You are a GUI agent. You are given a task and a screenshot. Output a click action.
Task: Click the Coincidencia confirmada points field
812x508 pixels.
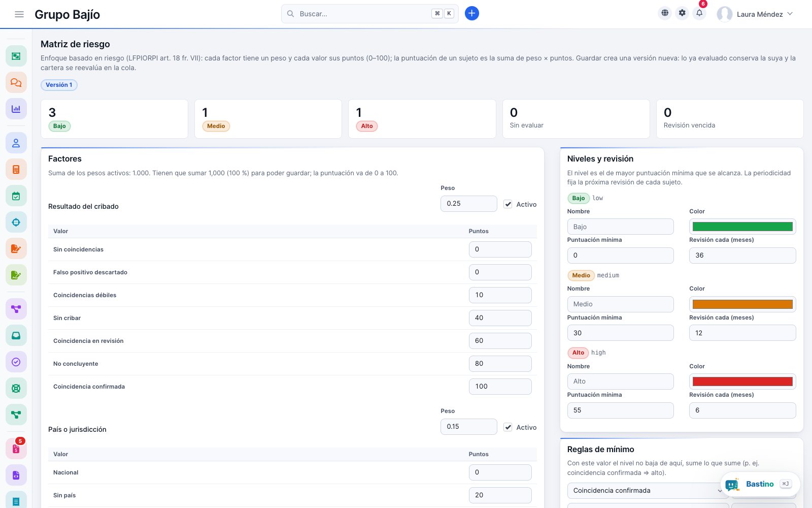500,387
